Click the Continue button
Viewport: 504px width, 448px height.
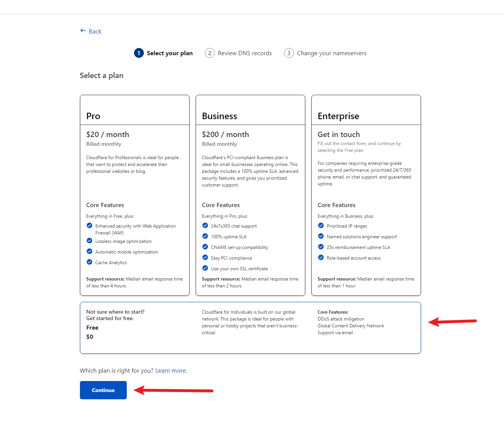[103, 390]
